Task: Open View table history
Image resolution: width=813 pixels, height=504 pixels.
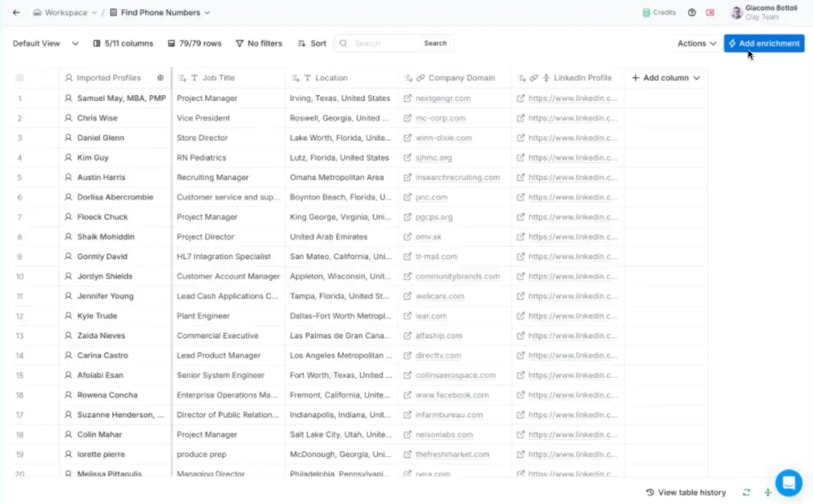Action: (686, 493)
